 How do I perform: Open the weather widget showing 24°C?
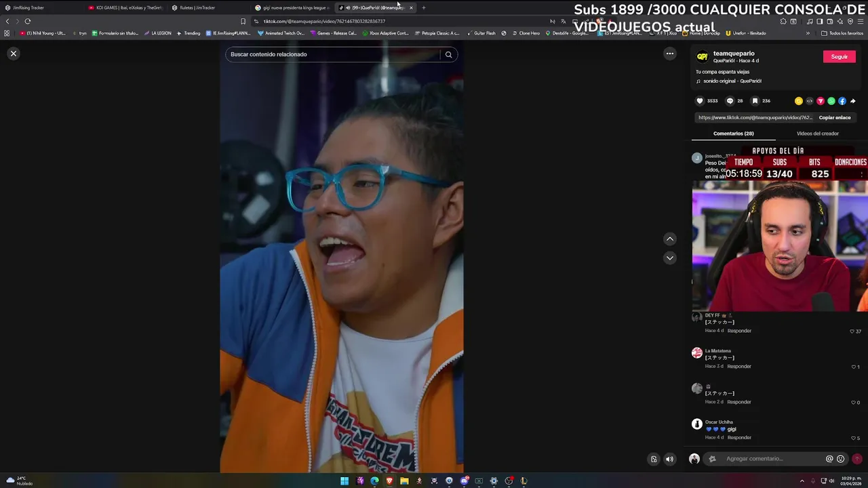point(19,481)
